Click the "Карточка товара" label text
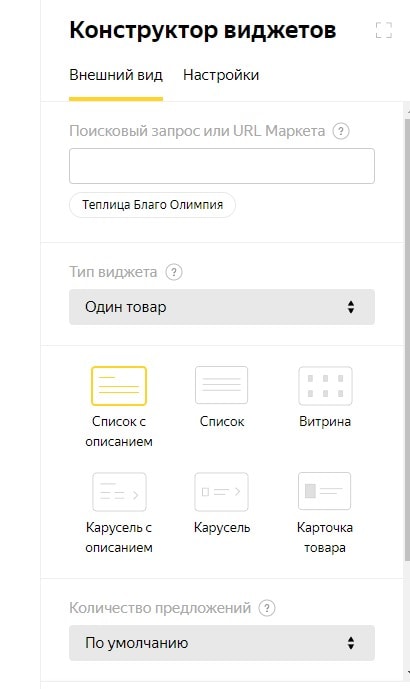The width and height of the screenshot is (410, 689). [325, 537]
